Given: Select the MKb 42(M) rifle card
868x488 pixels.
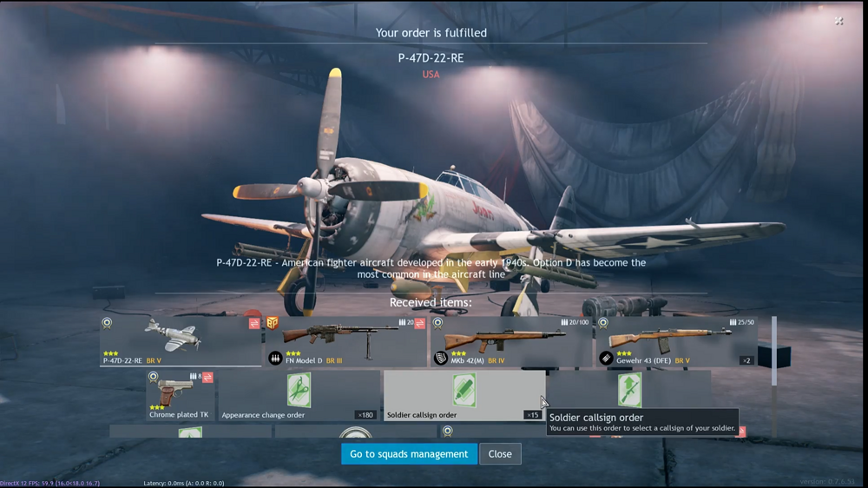Looking at the screenshot, I should click(511, 341).
